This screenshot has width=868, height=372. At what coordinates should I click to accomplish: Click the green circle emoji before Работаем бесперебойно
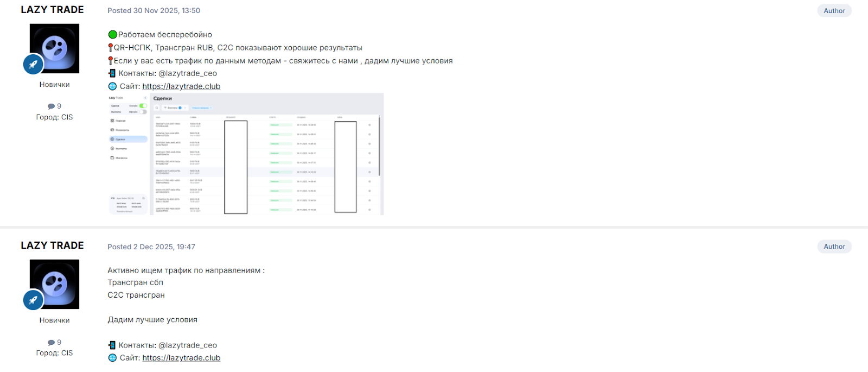[112, 35]
